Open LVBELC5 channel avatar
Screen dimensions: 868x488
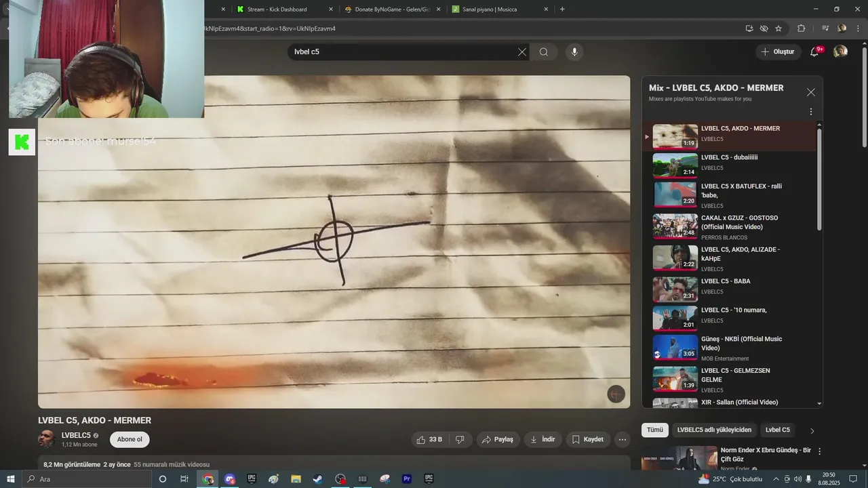[x=47, y=439]
